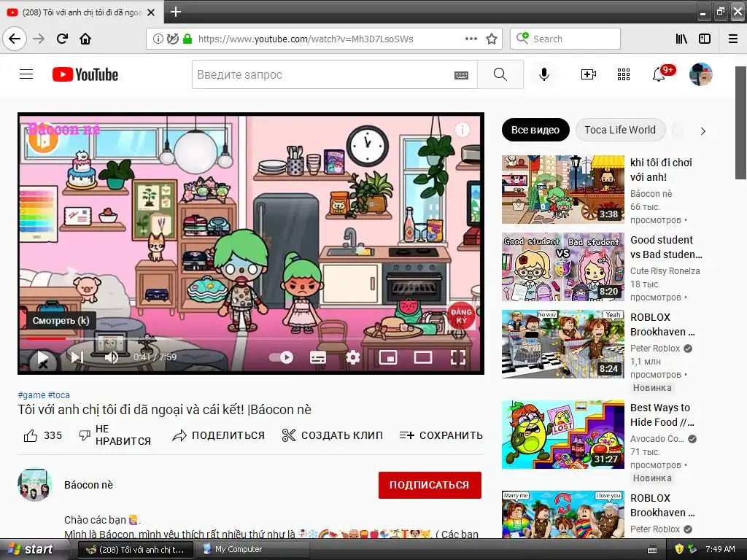
Task: Toggle subtitles in the player
Action: pyautogui.click(x=318, y=357)
